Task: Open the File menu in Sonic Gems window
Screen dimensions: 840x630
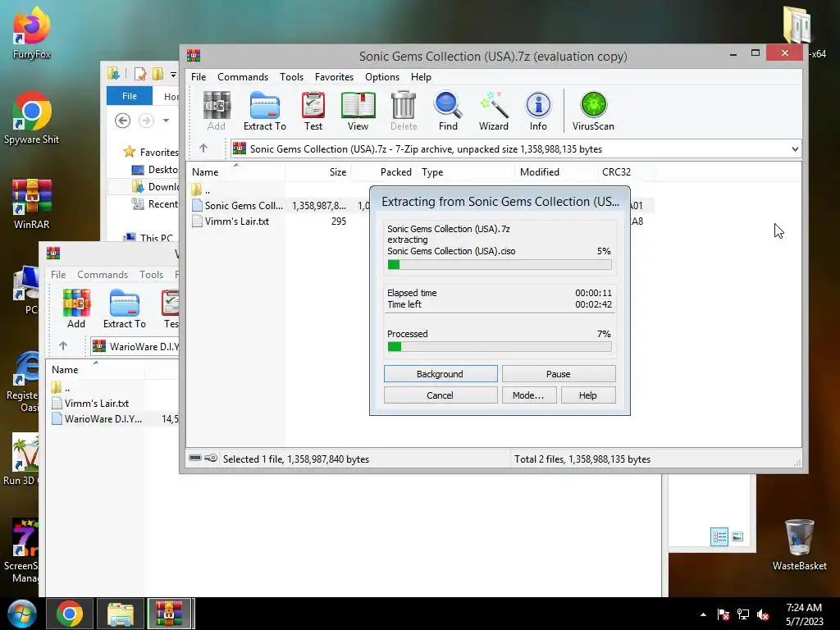Action: click(199, 76)
